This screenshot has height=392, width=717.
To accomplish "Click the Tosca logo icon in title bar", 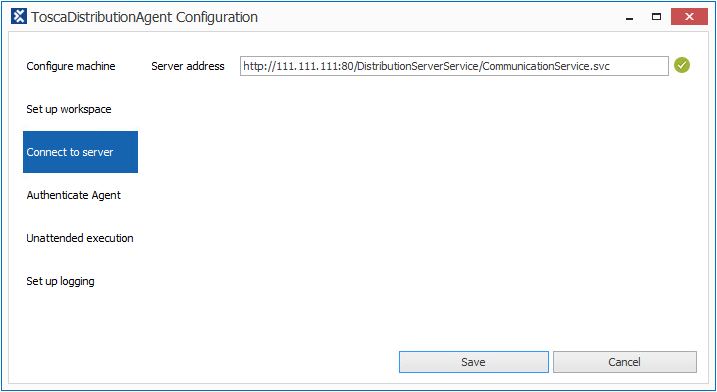I will [19, 16].
